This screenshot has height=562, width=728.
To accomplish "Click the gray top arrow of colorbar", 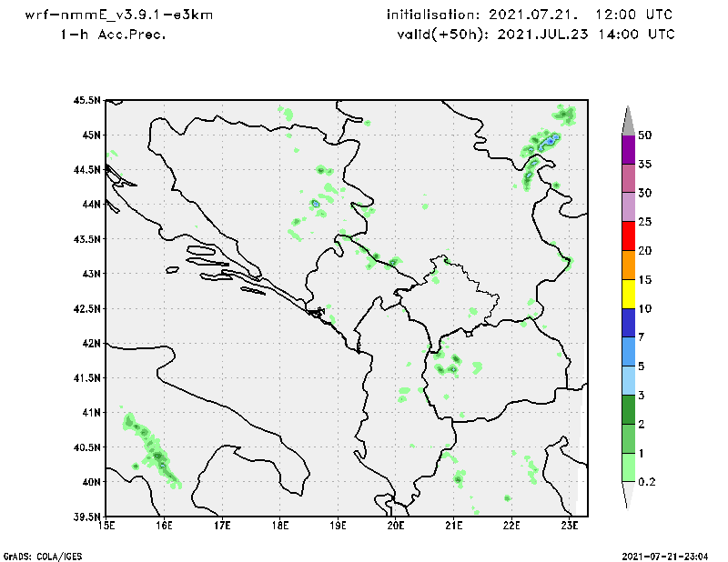I will tap(628, 122).
